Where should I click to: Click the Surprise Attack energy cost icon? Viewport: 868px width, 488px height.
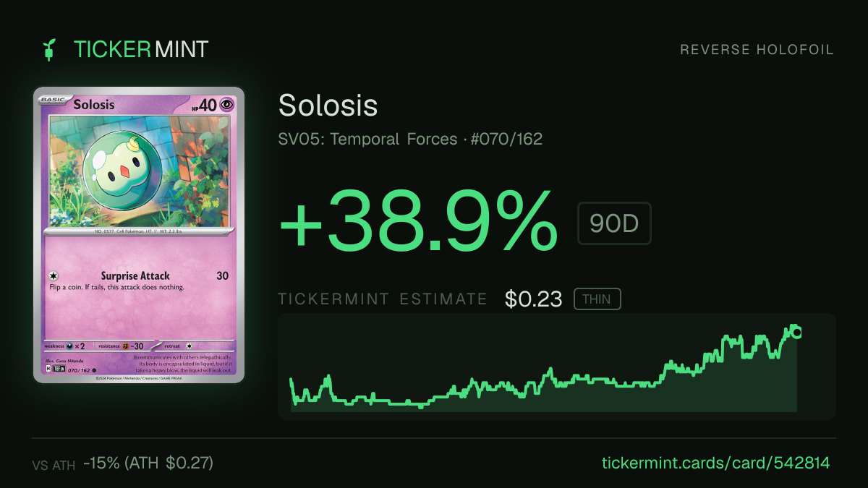tap(53, 275)
